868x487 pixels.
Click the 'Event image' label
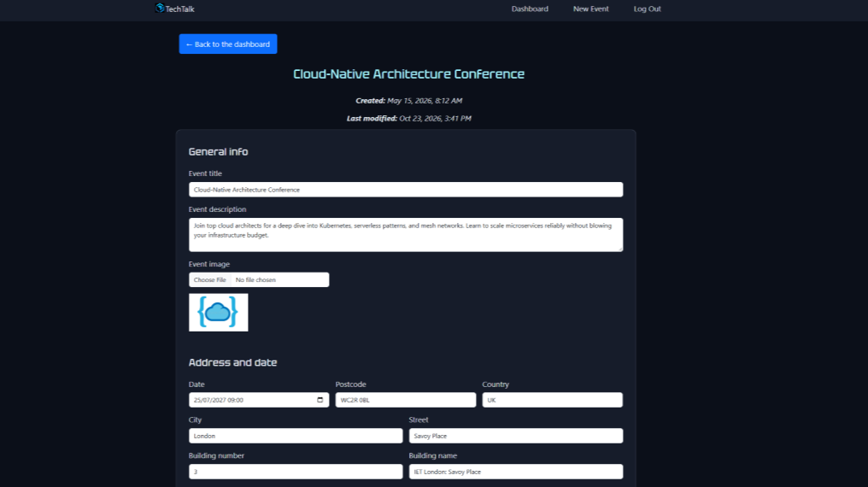(208, 264)
